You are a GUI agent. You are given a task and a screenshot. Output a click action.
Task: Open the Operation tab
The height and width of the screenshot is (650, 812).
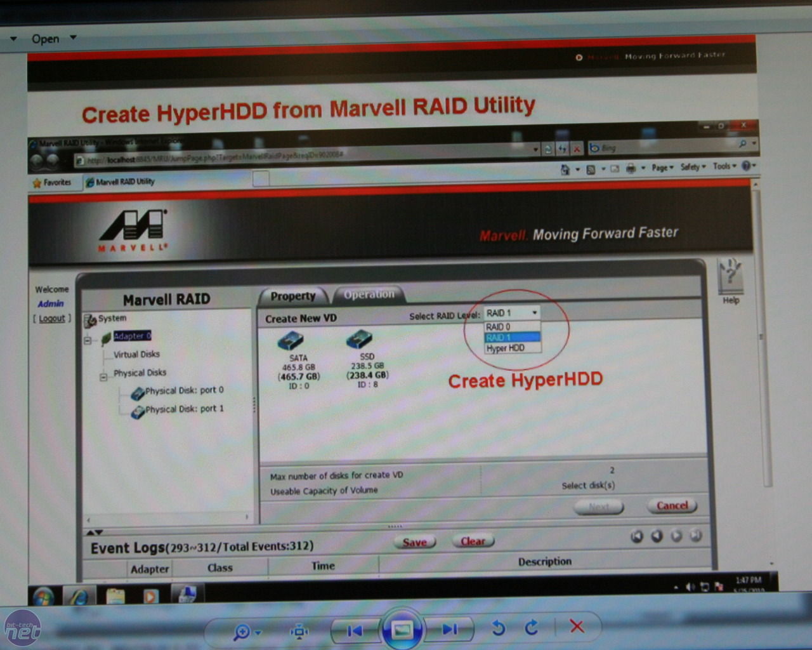click(369, 295)
